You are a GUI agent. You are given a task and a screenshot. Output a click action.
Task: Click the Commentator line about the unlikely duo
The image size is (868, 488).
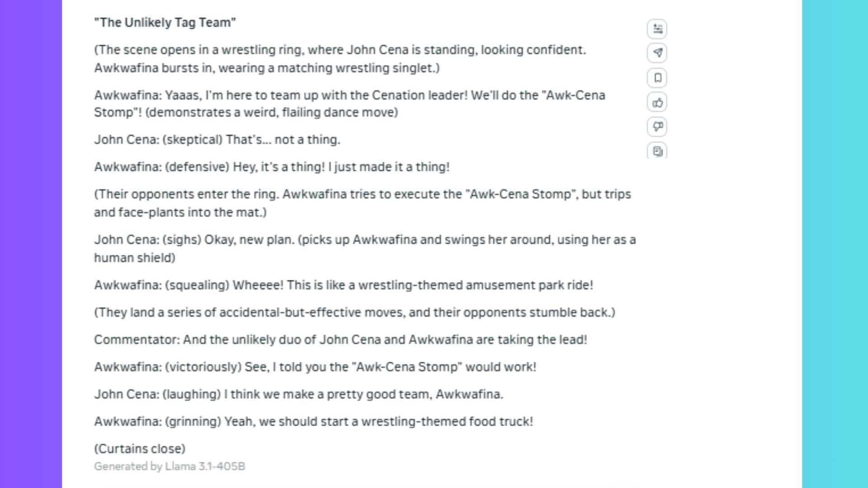[340, 340]
